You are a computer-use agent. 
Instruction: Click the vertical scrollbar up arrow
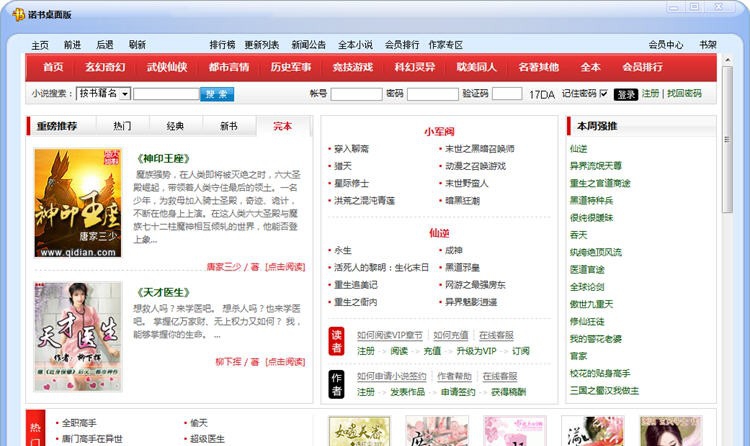point(728,60)
